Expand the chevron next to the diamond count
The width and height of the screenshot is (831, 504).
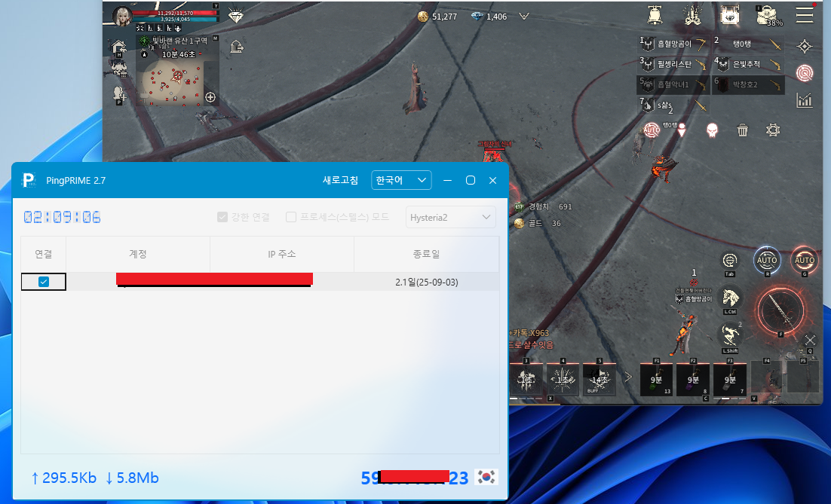(524, 17)
